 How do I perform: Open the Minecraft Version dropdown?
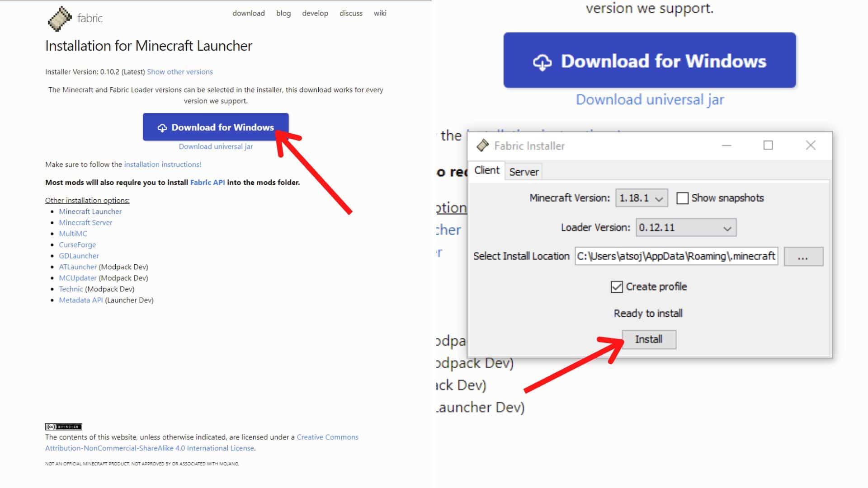point(642,198)
